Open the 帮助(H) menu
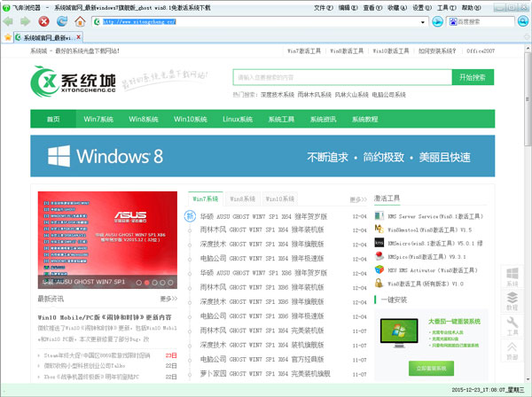Viewport: 532px width, 397px height. point(472,7)
